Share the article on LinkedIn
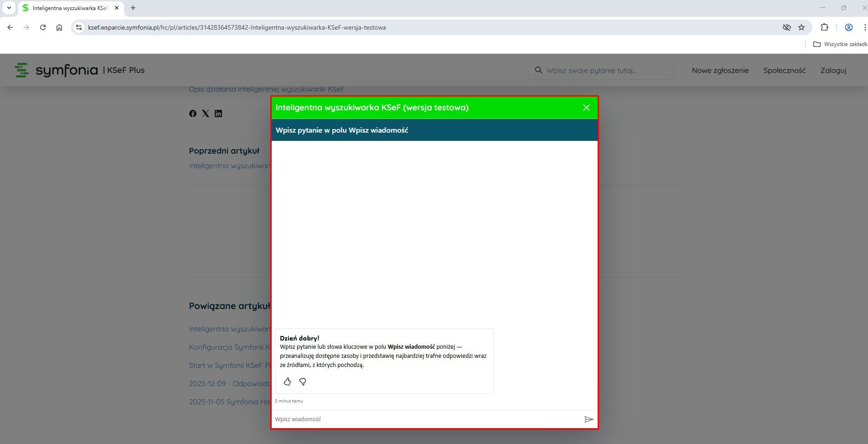Viewport: 868px width, 444px height. coord(218,114)
